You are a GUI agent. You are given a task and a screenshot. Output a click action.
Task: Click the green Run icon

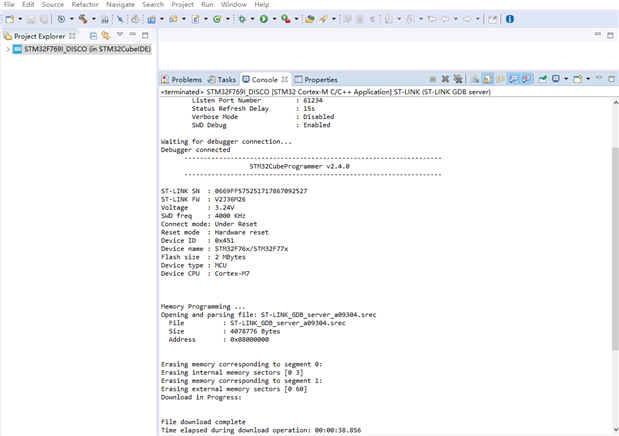coord(264,19)
